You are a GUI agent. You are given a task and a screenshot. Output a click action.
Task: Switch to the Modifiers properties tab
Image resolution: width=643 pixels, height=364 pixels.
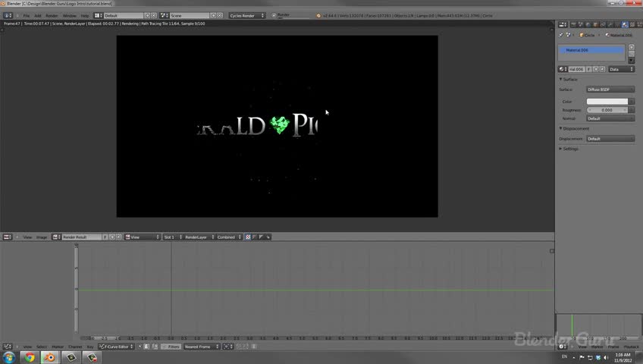point(610,24)
